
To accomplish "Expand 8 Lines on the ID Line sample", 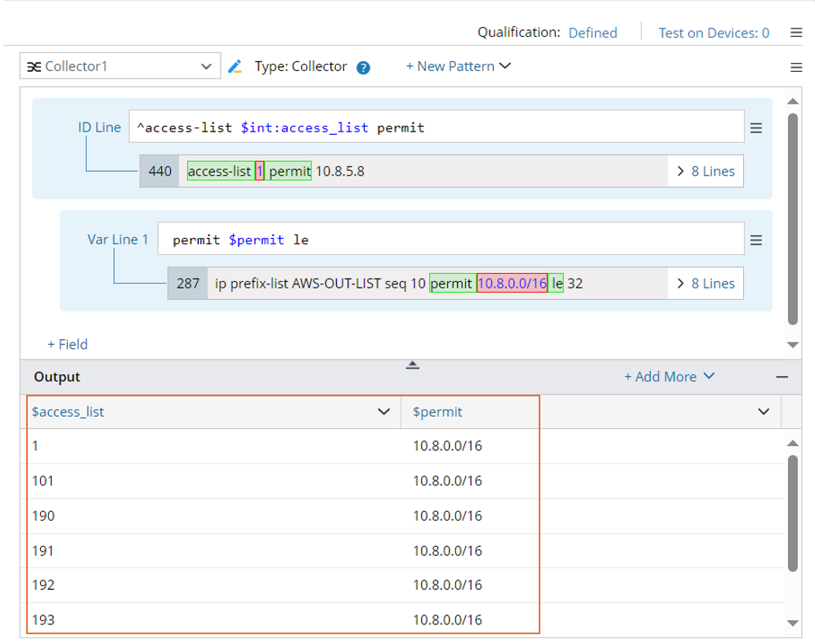I will point(706,171).
